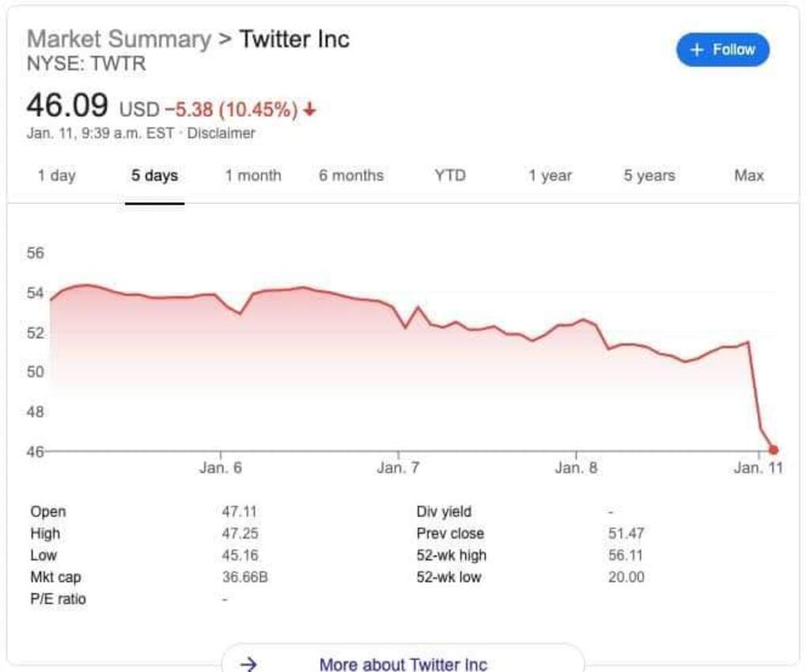This screenshot has width=810, height=672.
Task: Click the Twitter Inc title
Action: tap(294, 39)
